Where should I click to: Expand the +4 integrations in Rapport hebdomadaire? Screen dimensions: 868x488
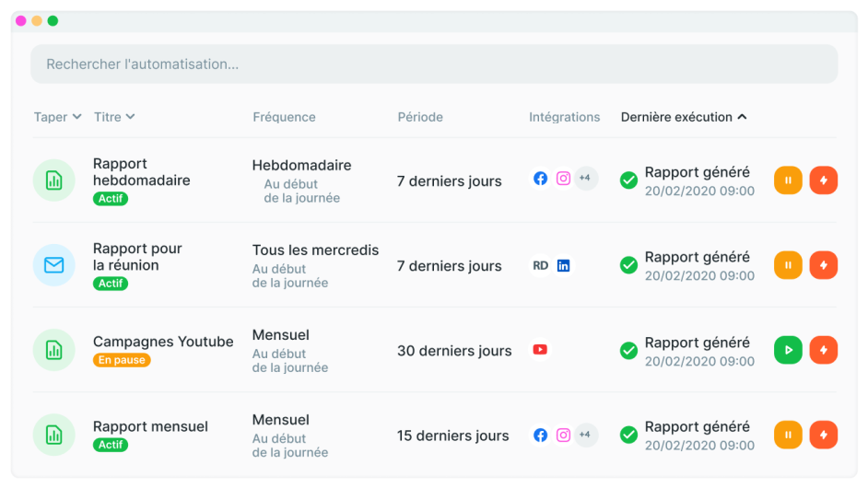coord(585,179)
